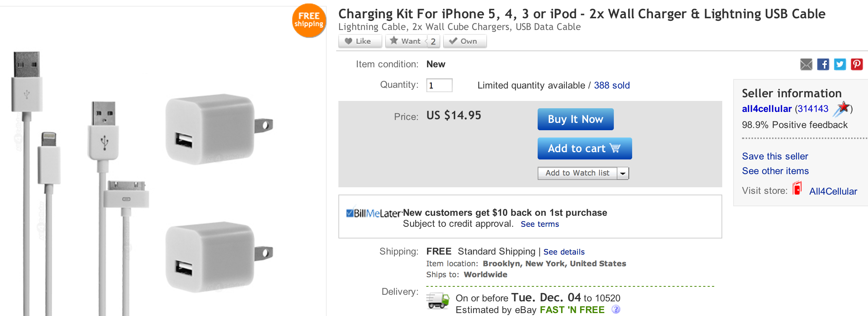The height and width of the screenshot is (316, 868).
Task: Expand the Add to Watch list dropdown arrow
Action: [623, 173]
